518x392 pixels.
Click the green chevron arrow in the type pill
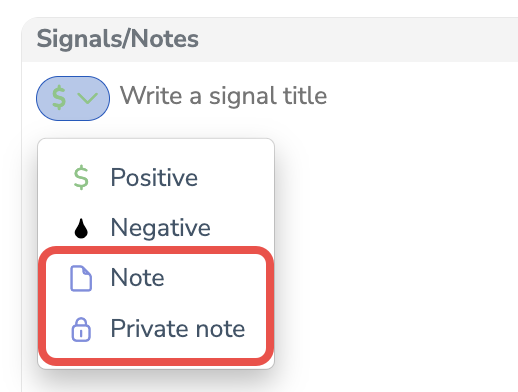tap(87, 98)
